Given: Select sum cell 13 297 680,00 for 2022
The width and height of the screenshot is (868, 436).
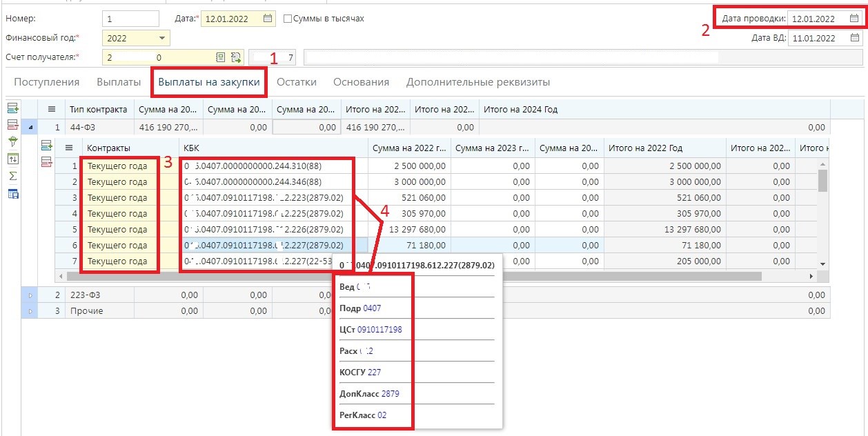Looking at the screenshot, I should (x=409, y=230).
